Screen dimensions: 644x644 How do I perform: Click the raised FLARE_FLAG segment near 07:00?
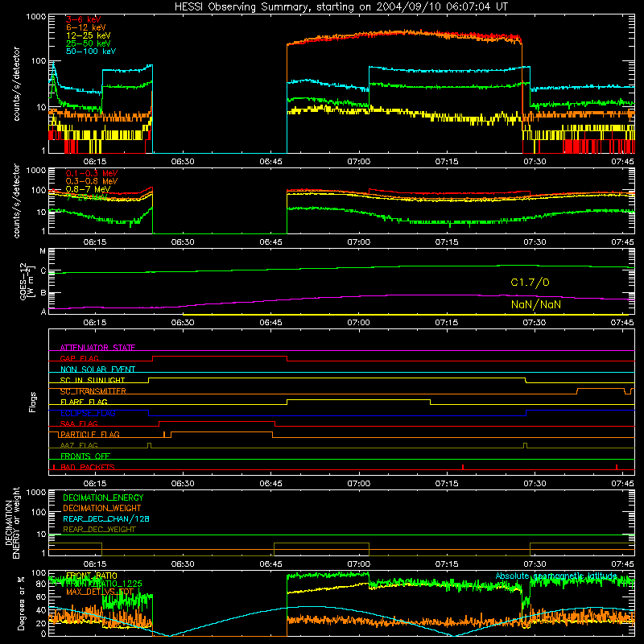coord(358,399)
